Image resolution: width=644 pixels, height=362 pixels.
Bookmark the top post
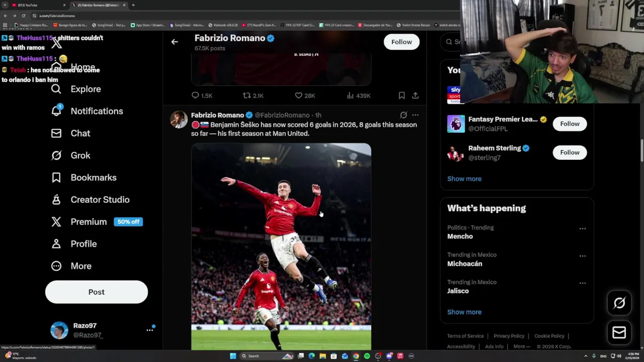[401, 96]
